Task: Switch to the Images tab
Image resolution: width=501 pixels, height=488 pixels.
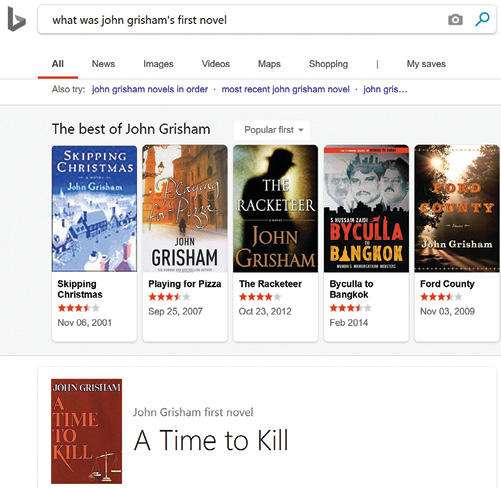Action: [158, 64]
